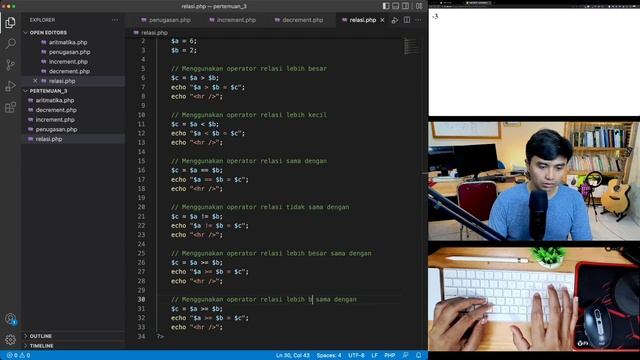Switch to the decrement.php tab
This screenshot has width=640, height=360.
click(x=299, y=20)
